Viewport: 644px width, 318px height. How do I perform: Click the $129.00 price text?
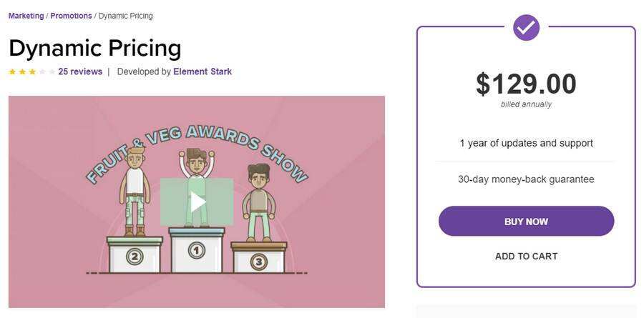(x=526, y=84)
